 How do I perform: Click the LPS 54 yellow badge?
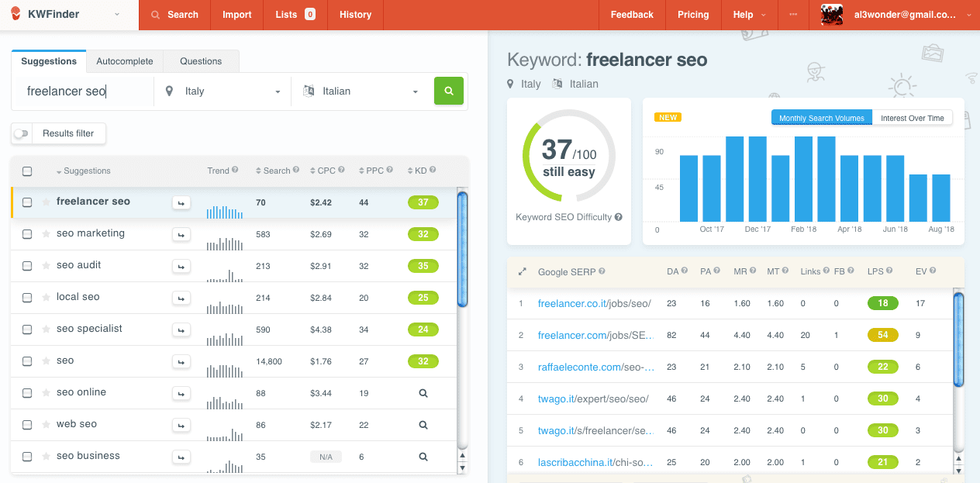point(883,335)
